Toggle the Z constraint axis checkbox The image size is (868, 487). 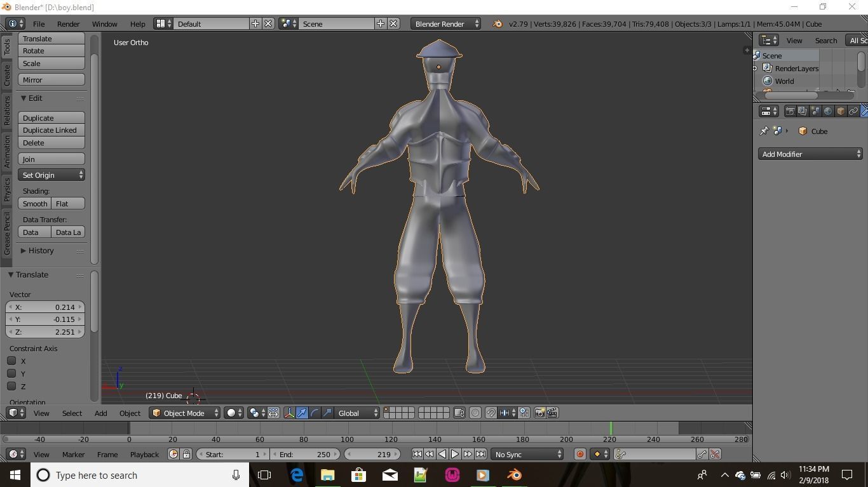(11, 387)
